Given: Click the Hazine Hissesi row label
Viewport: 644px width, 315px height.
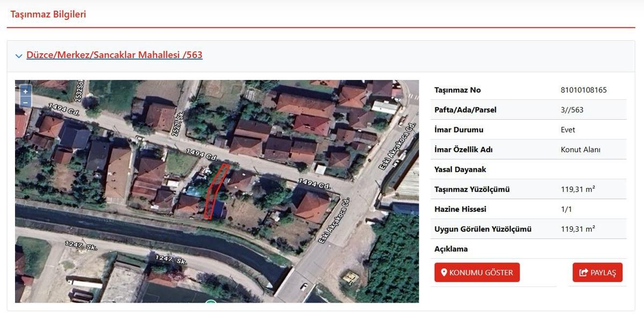Looking at the screenshot, I should pos(460,209).
